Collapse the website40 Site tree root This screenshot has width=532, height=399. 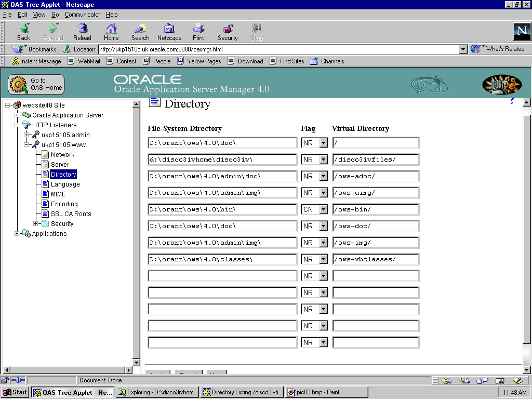(x=7, y=105)
